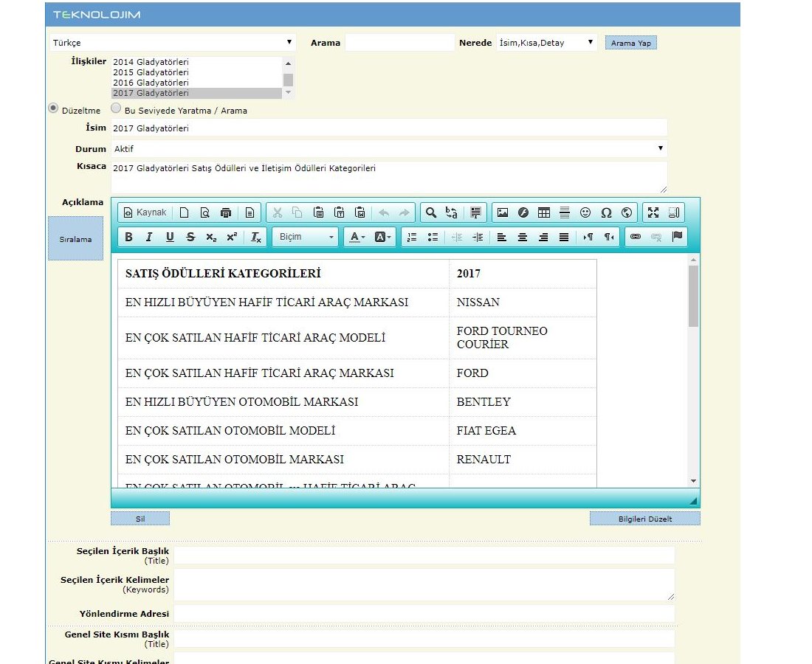The height and width of the screenshot is (664, 812).
Task: Open the Kaynak source view
Action: pos(145,212)
